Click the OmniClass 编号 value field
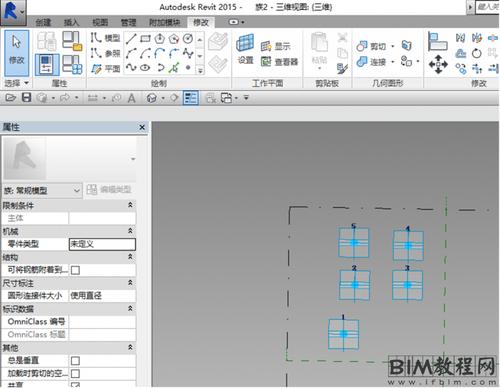Image resolution: width=500 pixels, height=388 pixels. pyautogui.click(x=102, y=322)
